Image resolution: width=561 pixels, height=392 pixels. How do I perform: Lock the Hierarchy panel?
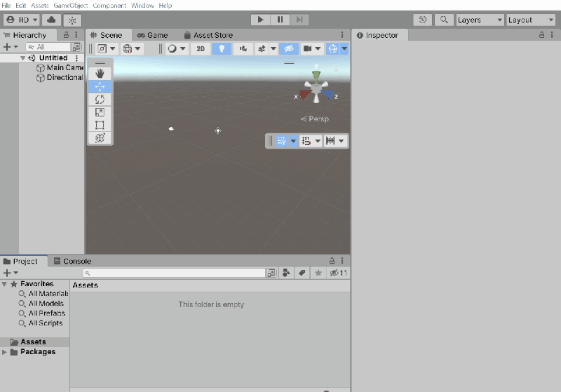(66, 35)
